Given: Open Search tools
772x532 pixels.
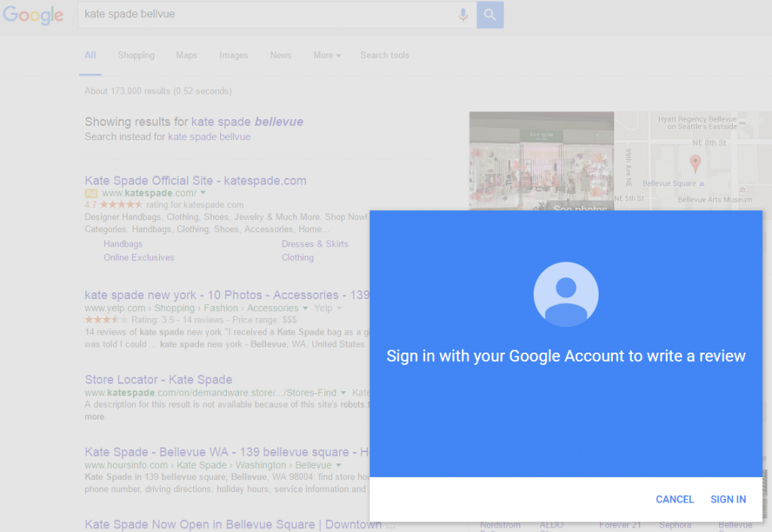Looking at the screenshot, I should (384, 55).
